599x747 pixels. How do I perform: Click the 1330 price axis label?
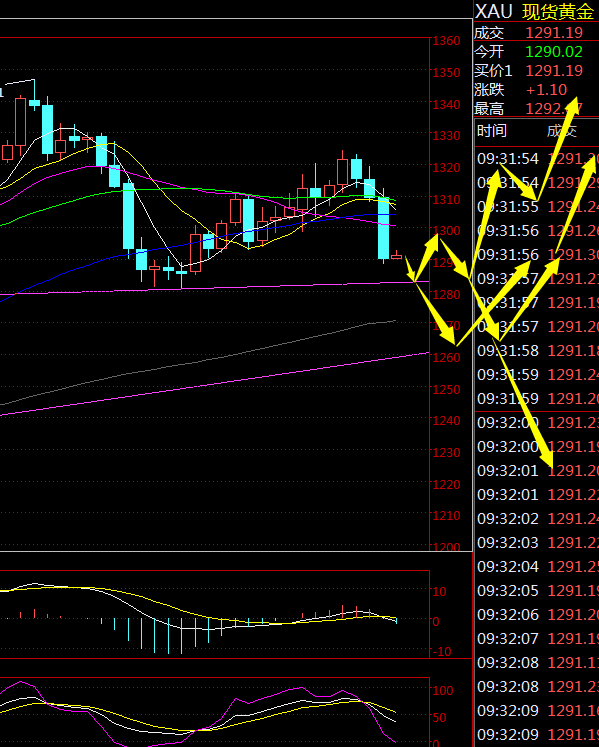447,136
